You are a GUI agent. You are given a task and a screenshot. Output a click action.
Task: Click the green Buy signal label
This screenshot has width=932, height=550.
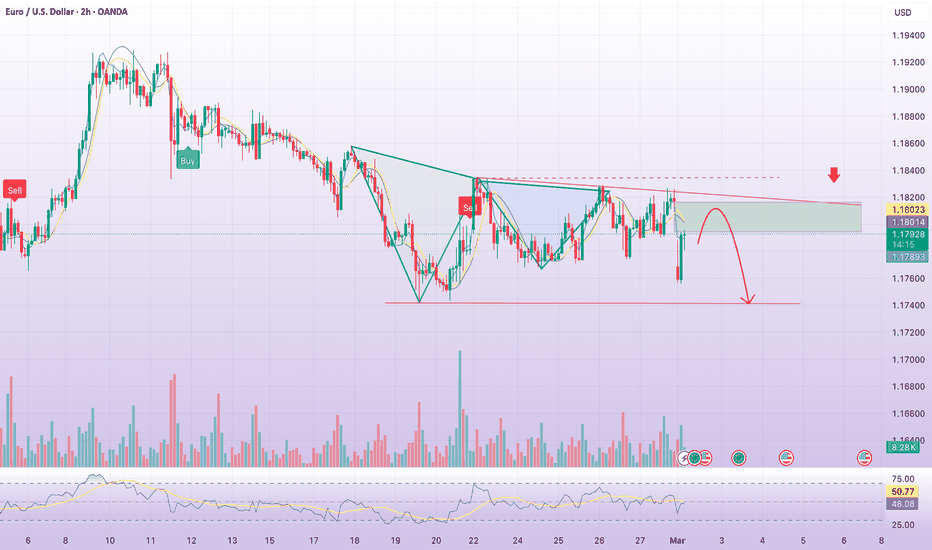[187, 158]
